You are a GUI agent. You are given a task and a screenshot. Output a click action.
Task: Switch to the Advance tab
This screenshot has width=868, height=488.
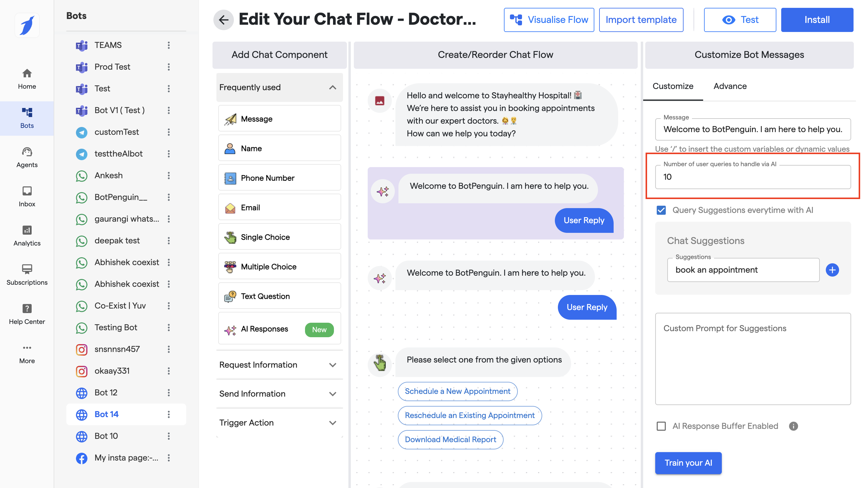(730, 86)
